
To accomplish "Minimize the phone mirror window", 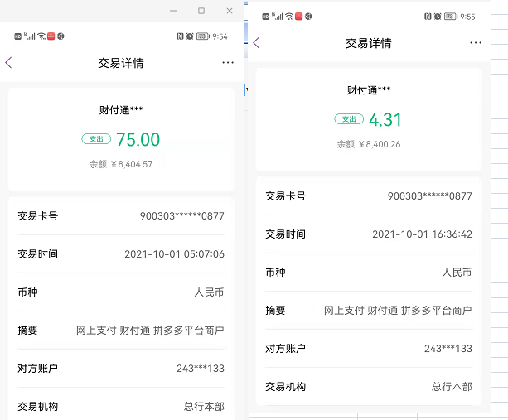I will pyautogui.click(x=173, y=11).
